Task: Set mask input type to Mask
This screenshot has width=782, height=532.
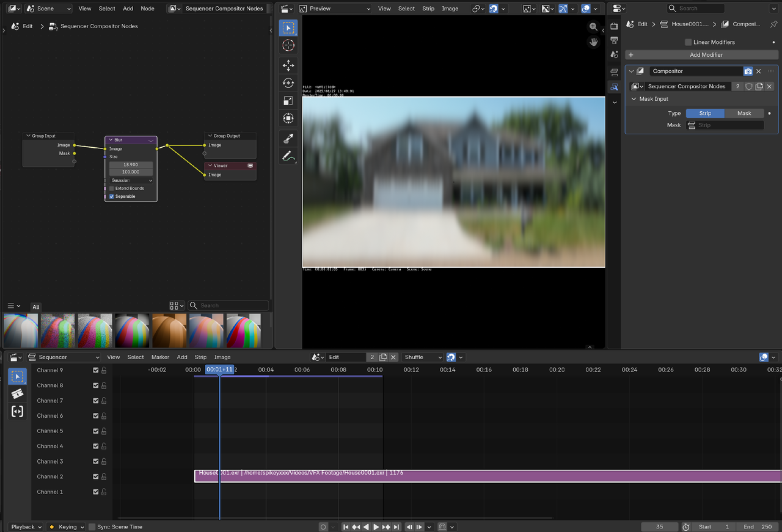Action: pos(744,113)
